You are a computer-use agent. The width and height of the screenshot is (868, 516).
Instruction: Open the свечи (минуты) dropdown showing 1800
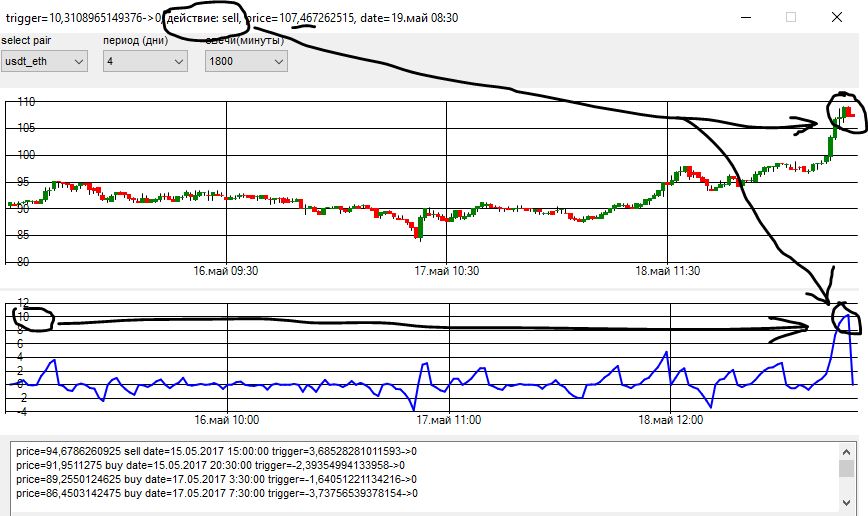[246, 62]
